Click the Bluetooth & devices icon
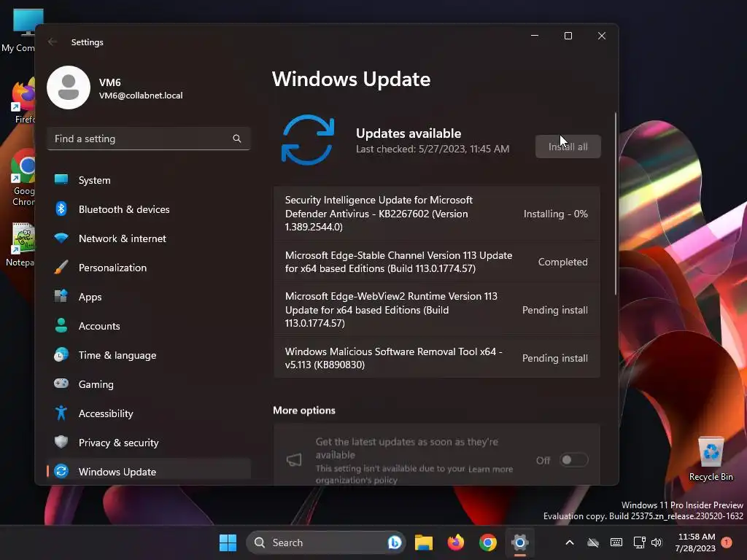Viewport: 747px width, 560px height. click(61, 209)
